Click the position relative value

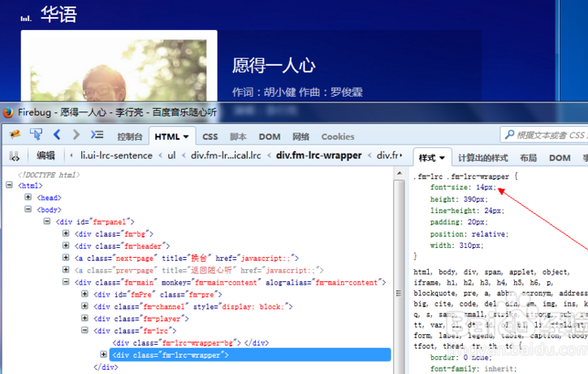click(490, 234)
